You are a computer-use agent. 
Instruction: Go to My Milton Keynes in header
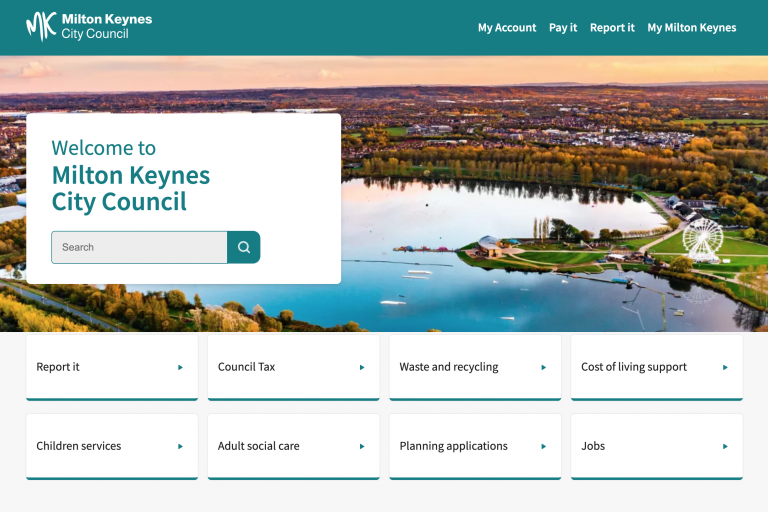tap(691, 28)
